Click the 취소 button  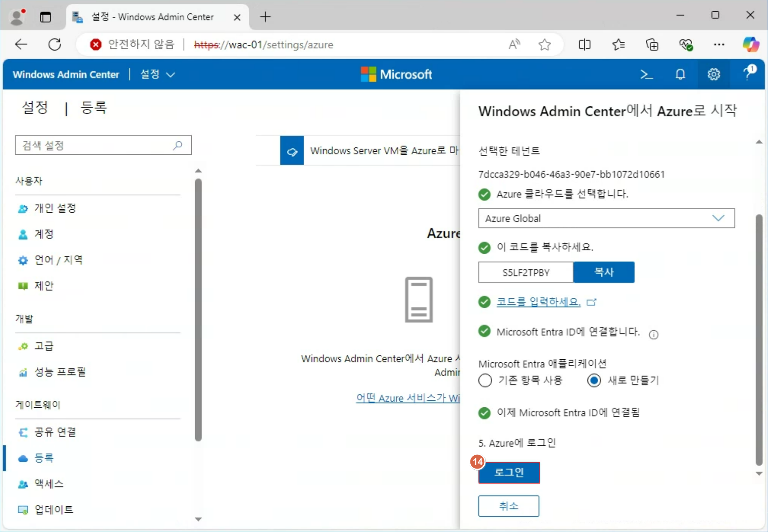pyautogui.click(x=509, y=506)
